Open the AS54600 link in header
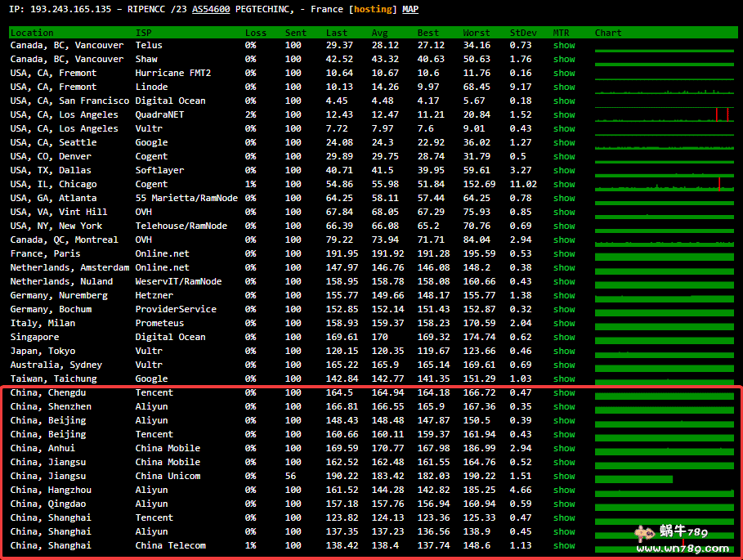 point(213,9)
